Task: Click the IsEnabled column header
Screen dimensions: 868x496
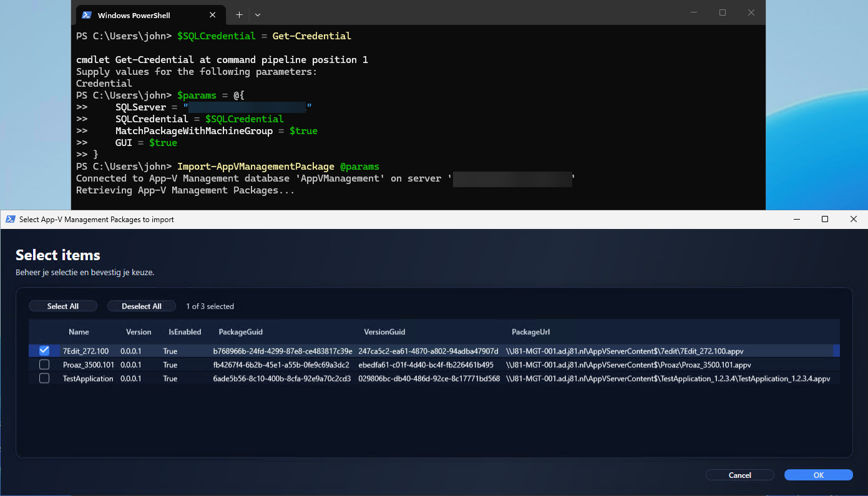Action: coord(184,331)
